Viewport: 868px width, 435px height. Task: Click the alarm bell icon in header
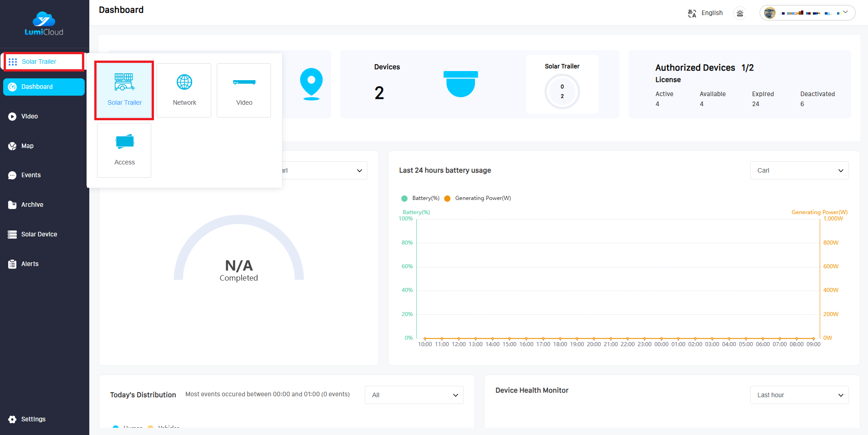(740, 13)
